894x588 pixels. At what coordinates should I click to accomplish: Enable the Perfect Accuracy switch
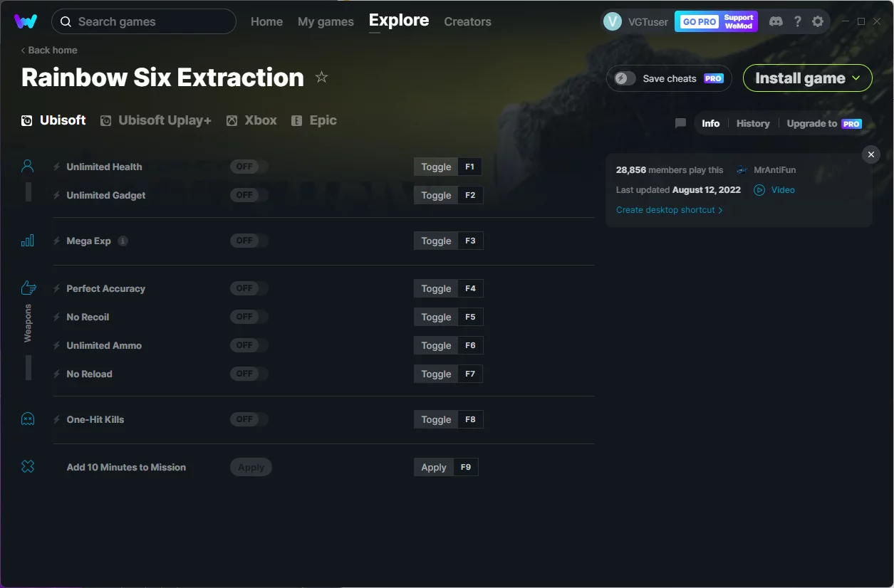(249, 288)
